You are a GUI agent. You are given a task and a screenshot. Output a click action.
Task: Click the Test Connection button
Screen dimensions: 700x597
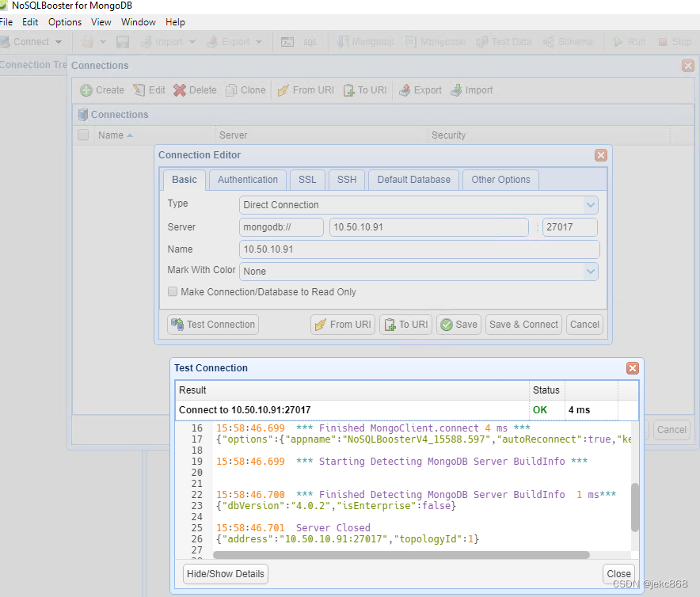click(213, 325)
